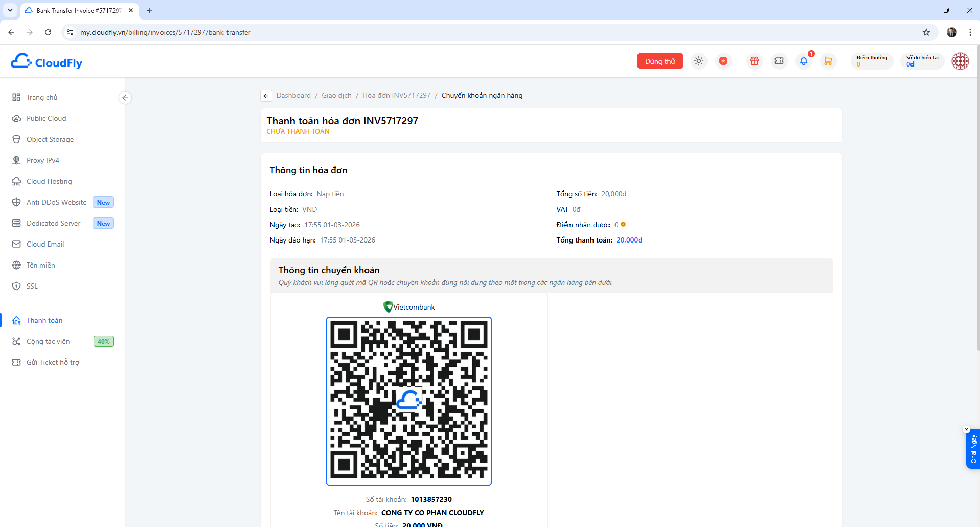Viewport: 980px width, 527px height.
Task: Reload the page
Action: click(x=48, y=32)
